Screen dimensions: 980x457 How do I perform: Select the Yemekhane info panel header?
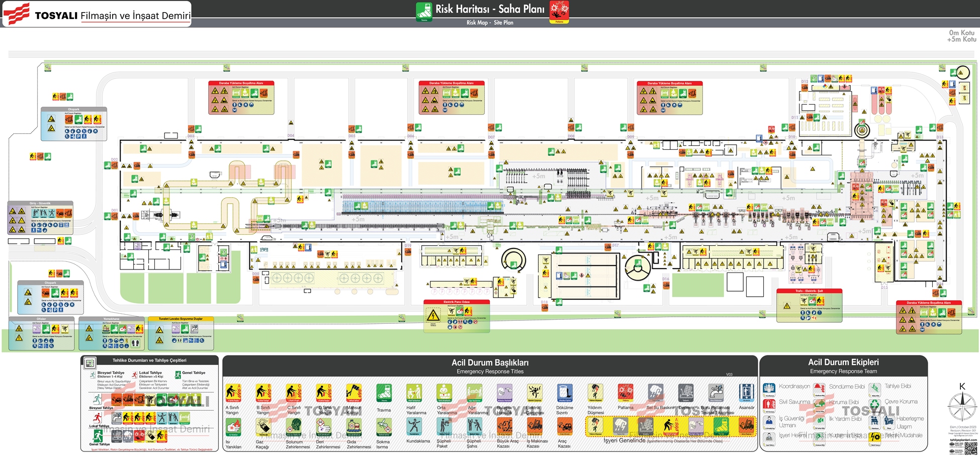(111, 319)
